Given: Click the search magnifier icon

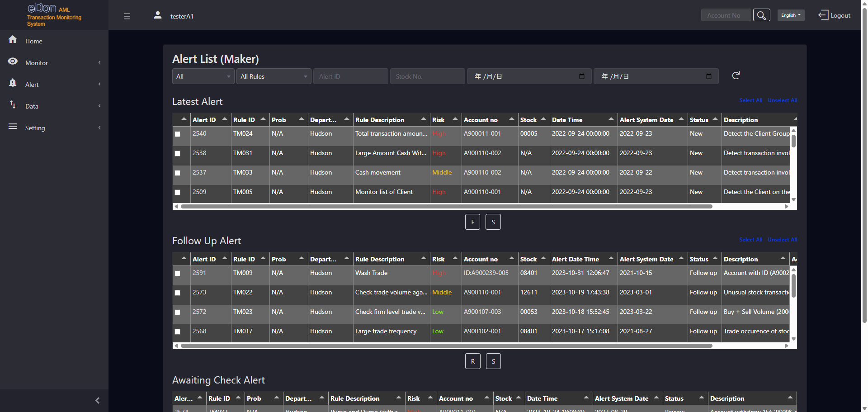Looking at the screenshot, I should click(761, 14).
